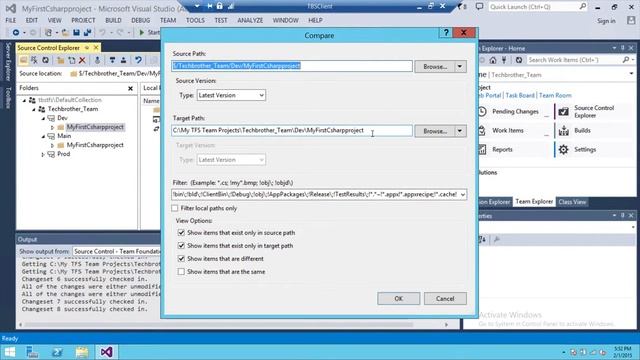Open the Task Board link
The image size is (640, 360).
coord(520,96)
